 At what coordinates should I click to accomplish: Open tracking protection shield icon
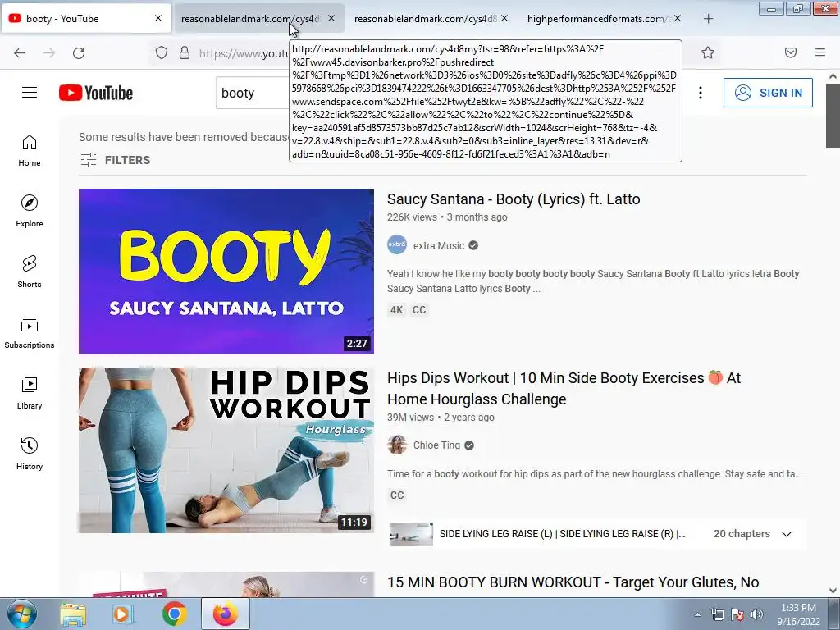pos(162,52)
